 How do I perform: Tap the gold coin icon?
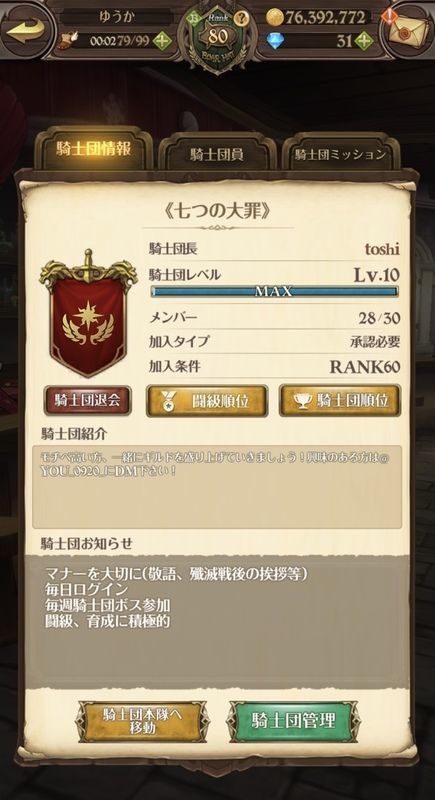(x=274, y=18)
